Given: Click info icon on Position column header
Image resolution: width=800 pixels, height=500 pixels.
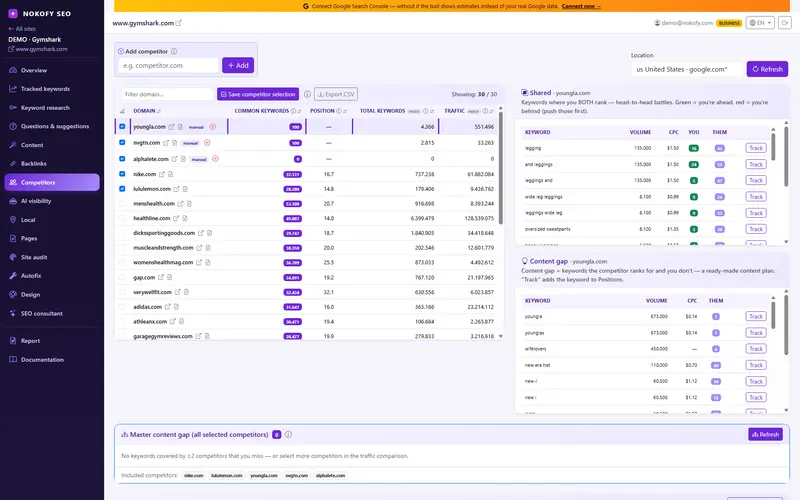Looking at the screenshot, I should pos(339,111).
